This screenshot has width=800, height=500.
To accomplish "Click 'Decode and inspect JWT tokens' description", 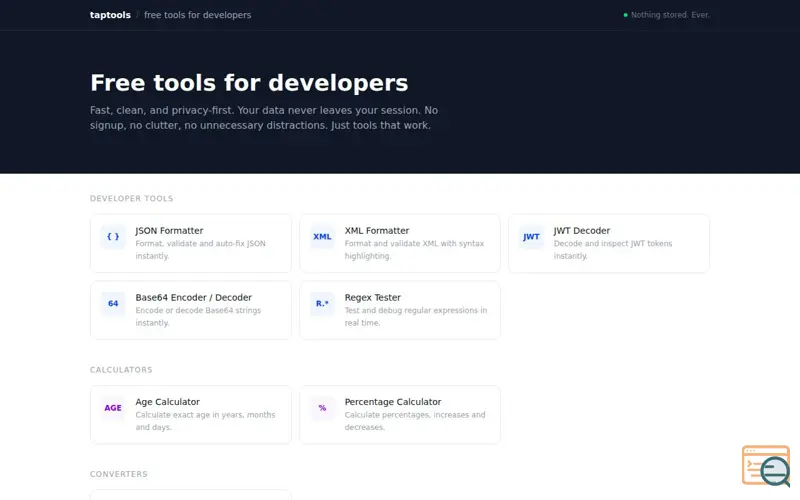I will (613, 250).
